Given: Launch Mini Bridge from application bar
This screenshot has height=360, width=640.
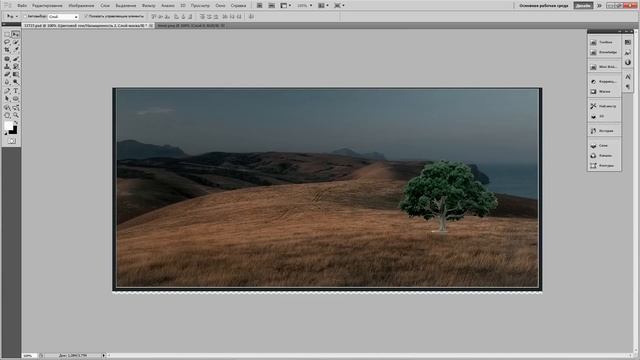Looking at the screenshot, I should (x=271, y=6).
